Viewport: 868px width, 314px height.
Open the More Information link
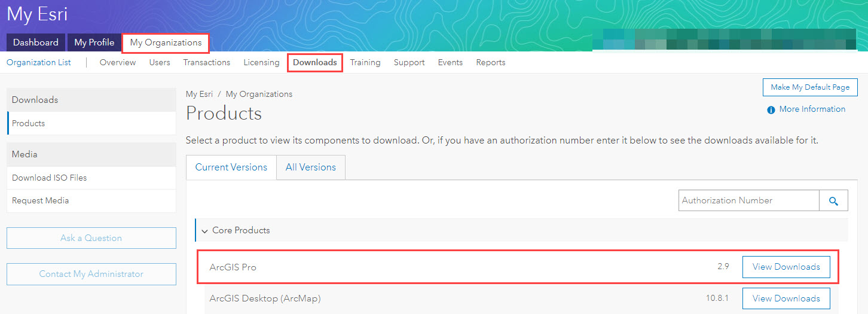[x=812, y=109]
